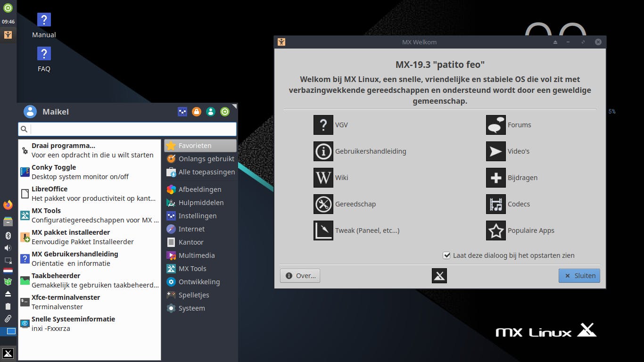This screenshot has height=362, width=644.
Task: Click the volume speaker icon in the panel
Action: click(8, 248)
